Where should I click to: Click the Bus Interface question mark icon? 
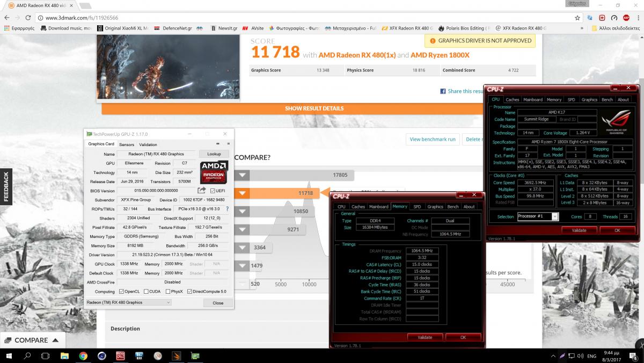click(228, 209)
